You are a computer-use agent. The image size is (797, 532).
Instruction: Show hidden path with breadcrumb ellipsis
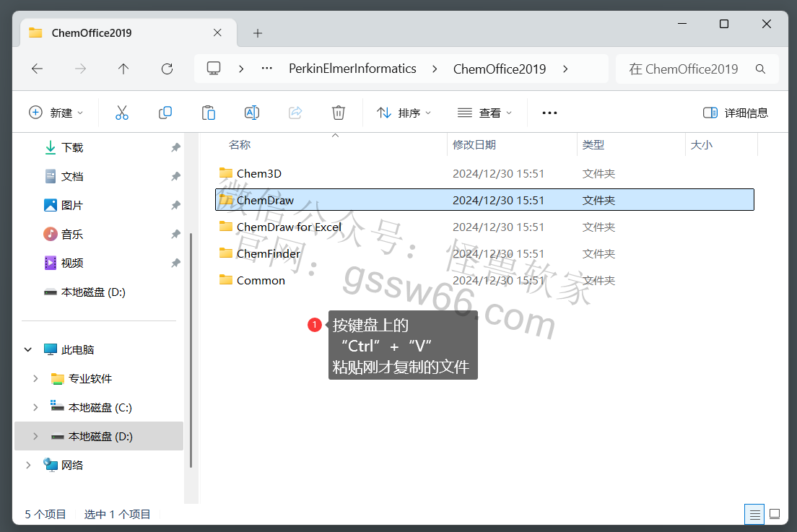(267, 69)
